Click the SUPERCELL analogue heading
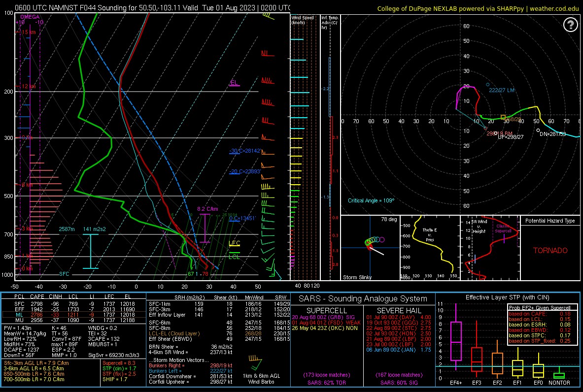Viewport: 583px width, 392px height. pos(326,311)
